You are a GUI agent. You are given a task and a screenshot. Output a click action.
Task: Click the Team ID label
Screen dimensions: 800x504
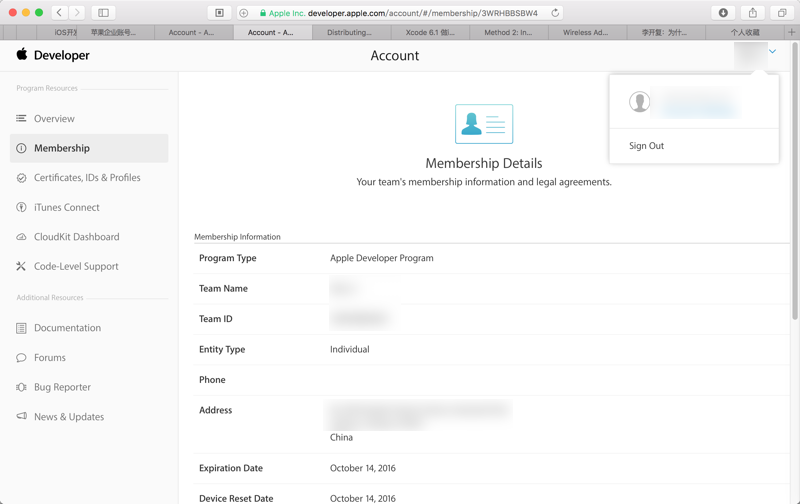[x=215, y=319]
